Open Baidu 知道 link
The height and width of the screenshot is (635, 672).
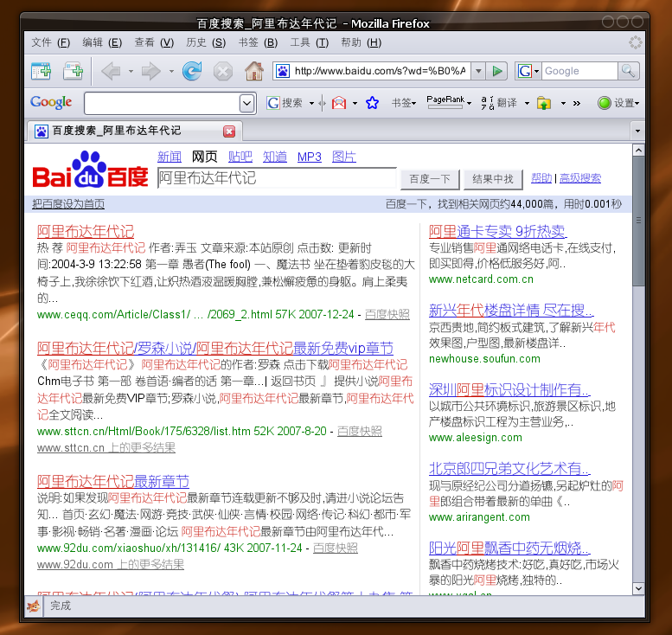click(275, 157)
